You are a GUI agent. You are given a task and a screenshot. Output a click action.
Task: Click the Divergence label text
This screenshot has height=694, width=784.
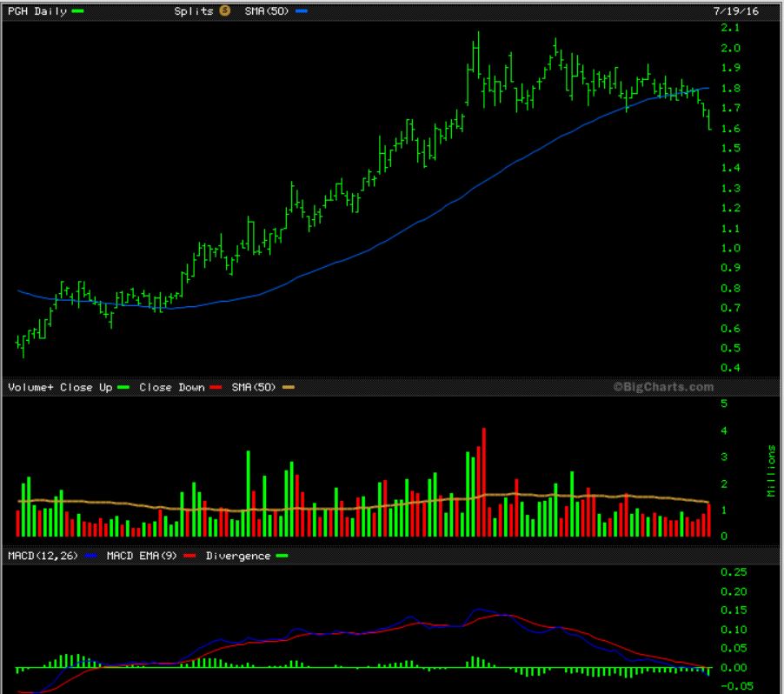(237, 556)
